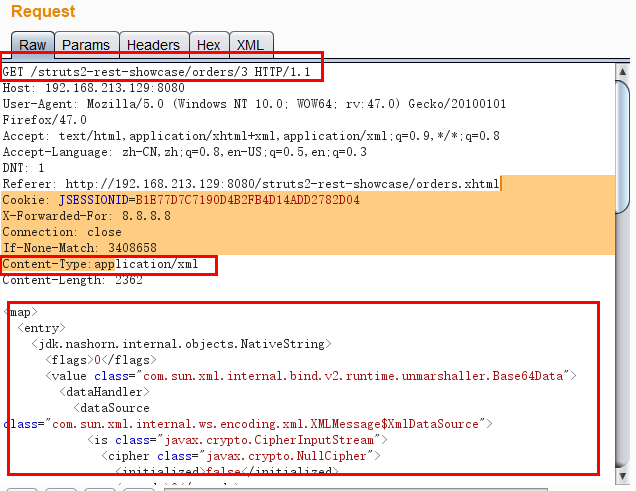Screen dimensions: 636x491
Task: Click the XMLMessage$XmlDataSource class line
Action: coord(248,424)
